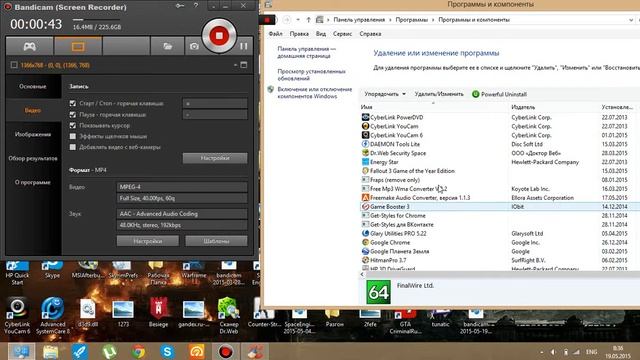Click Программы in the address breadcrumb
Screen dimensions: 640x360
click(x=411, y=20)
